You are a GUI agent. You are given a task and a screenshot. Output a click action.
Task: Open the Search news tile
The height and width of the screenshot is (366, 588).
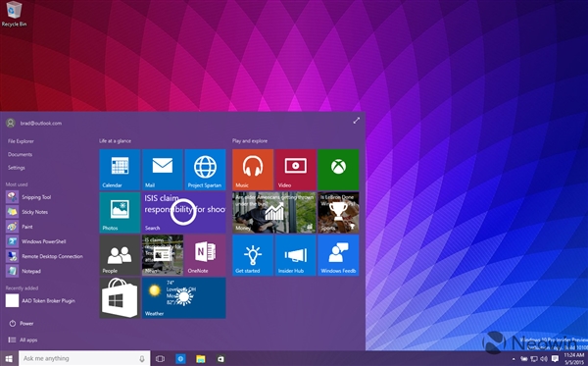(x=184, y=213)
